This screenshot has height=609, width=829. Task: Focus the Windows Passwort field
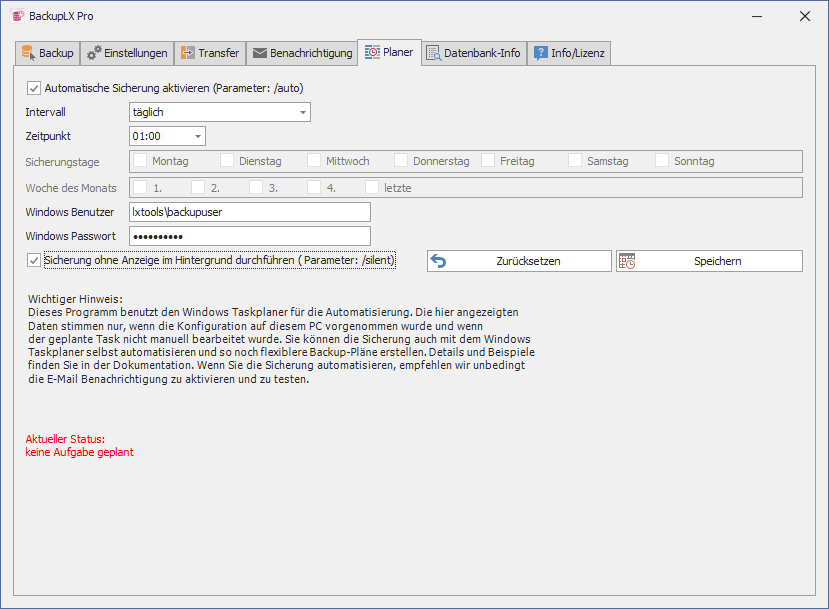coord(249,236)
